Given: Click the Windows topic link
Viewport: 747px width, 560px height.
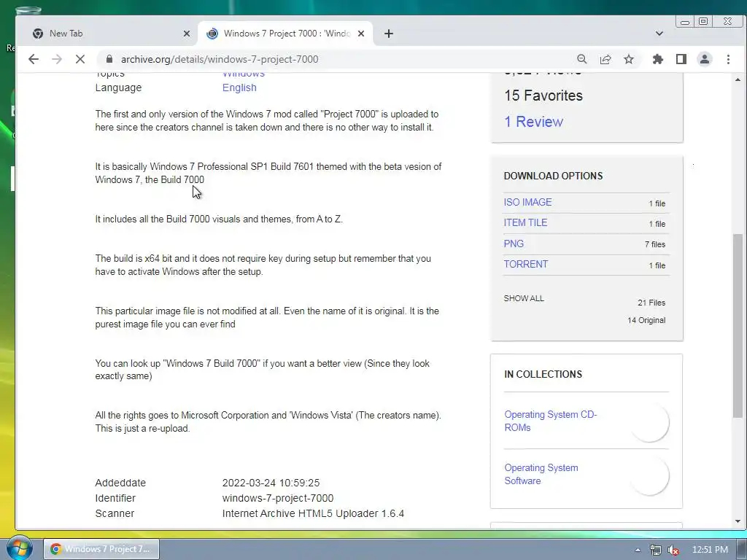Looking at the screenshot, I should pyautogui.click(x=244, y=74).
